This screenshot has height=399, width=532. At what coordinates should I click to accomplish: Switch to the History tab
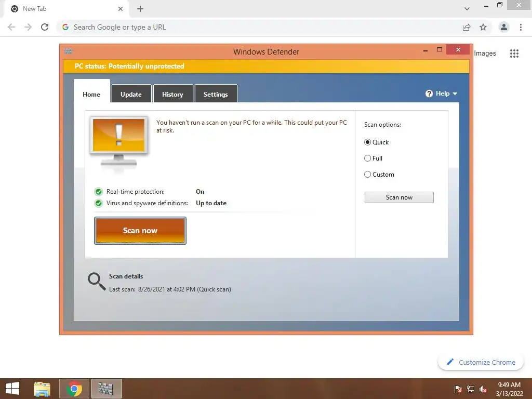tap(172, 94)
